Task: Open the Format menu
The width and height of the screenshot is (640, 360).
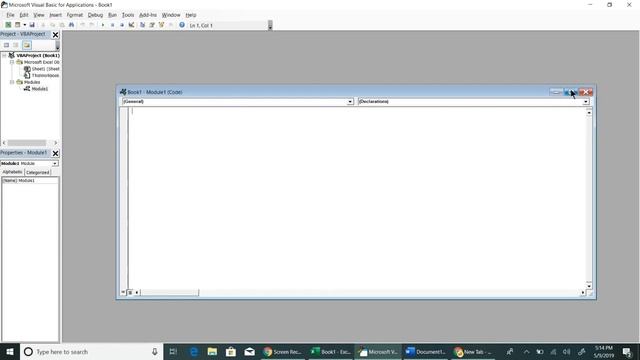Action: [75, 15]
